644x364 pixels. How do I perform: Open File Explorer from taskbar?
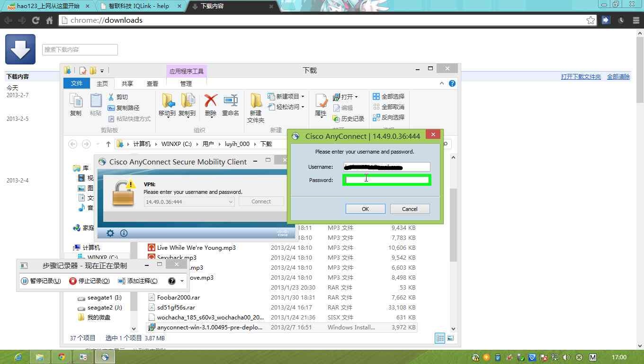pyautogui.click(x=40, y=357)
